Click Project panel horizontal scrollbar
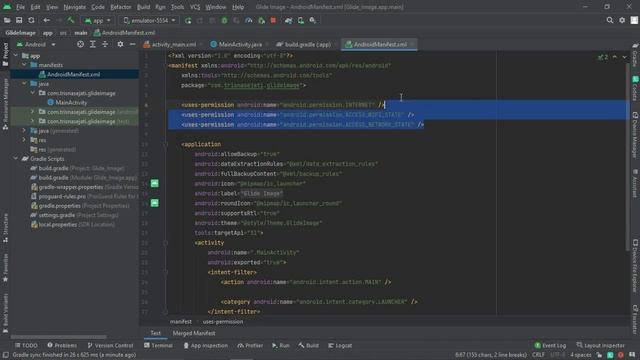The height and width of the screenshot is (360, 640). (x=58, y=337)
